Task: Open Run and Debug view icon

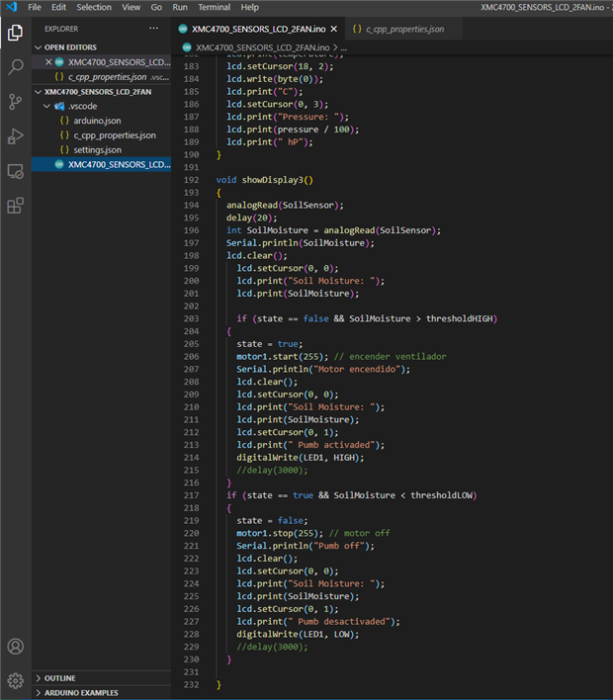Action: click(x=15, y=136)
